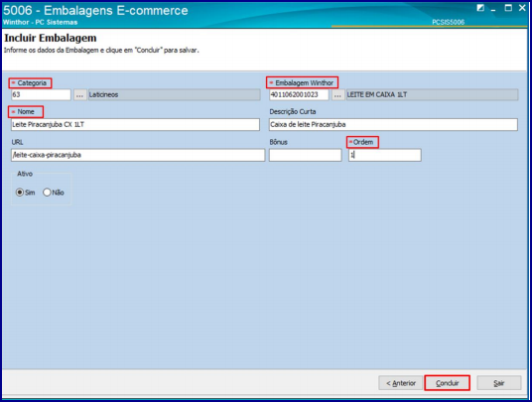Image resolution: width=532 pixels, height=402 pixels.
Task: Open the Categoria lookup ellipsis button
Action: 79,95
